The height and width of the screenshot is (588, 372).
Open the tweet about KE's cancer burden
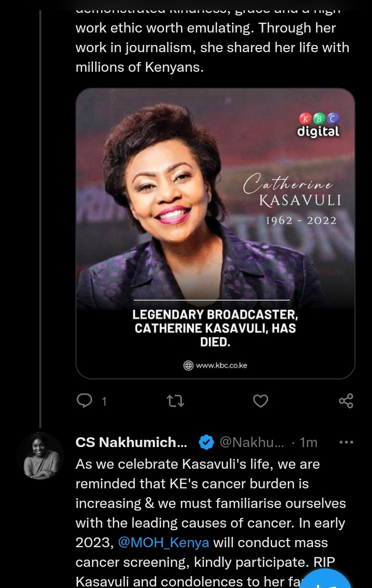click(x=211, y=522)
